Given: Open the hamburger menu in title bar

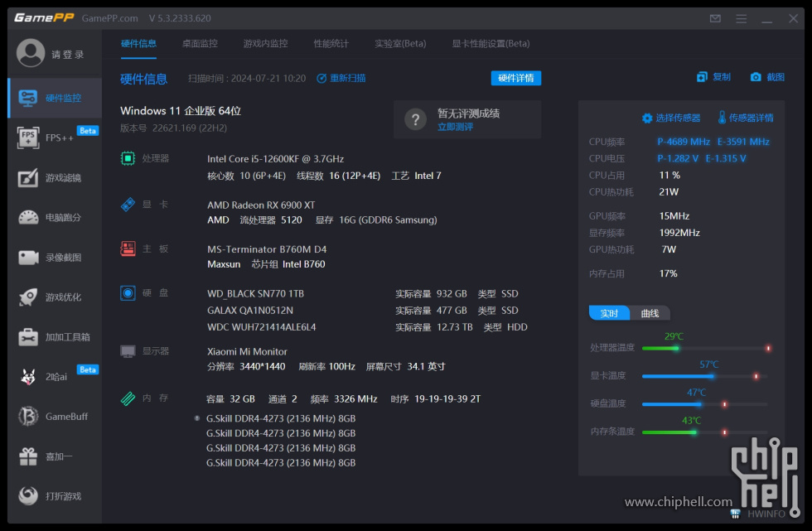Looking at the screenshot, I should [741, 18].
